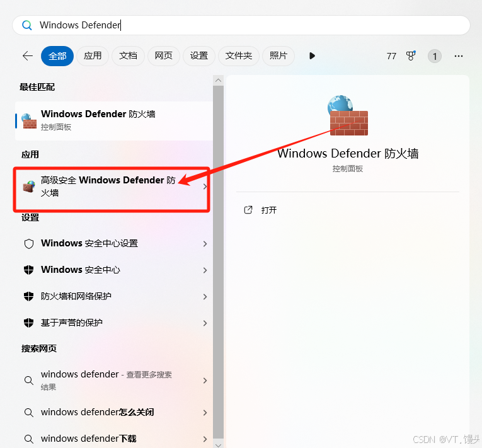The height and width of the screenshot is (448, 482).
Task: Click the large firewall icon in preview pane
Action: point(348,115)
